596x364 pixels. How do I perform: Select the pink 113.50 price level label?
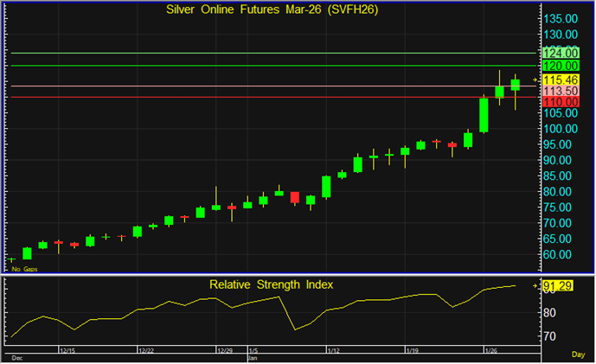(x=561, y=91)
